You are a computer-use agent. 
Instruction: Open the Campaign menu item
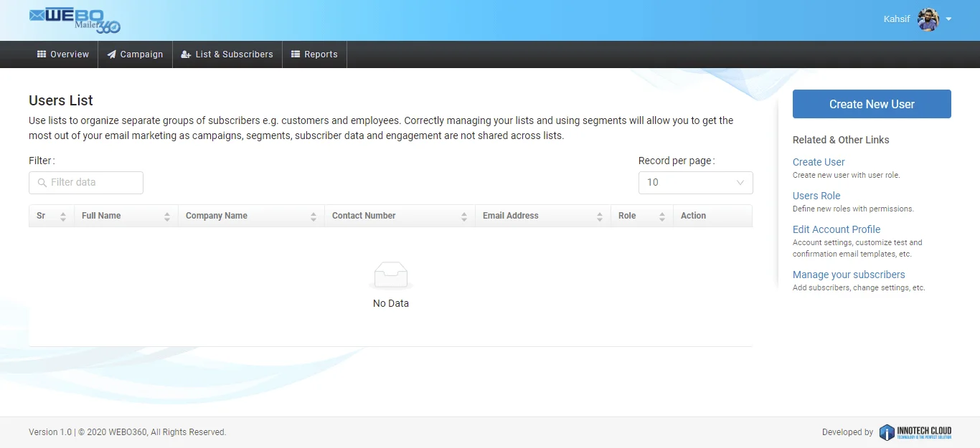[135, 54]
